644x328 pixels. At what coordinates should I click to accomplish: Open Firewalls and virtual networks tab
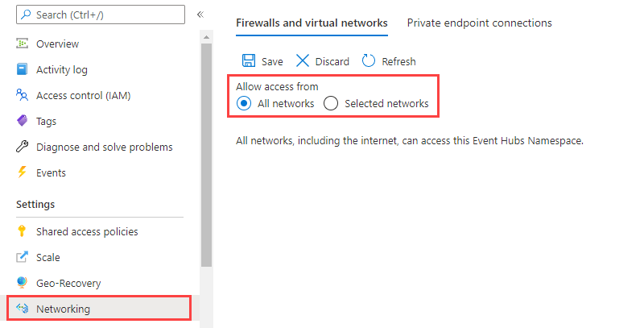(312, 23)
